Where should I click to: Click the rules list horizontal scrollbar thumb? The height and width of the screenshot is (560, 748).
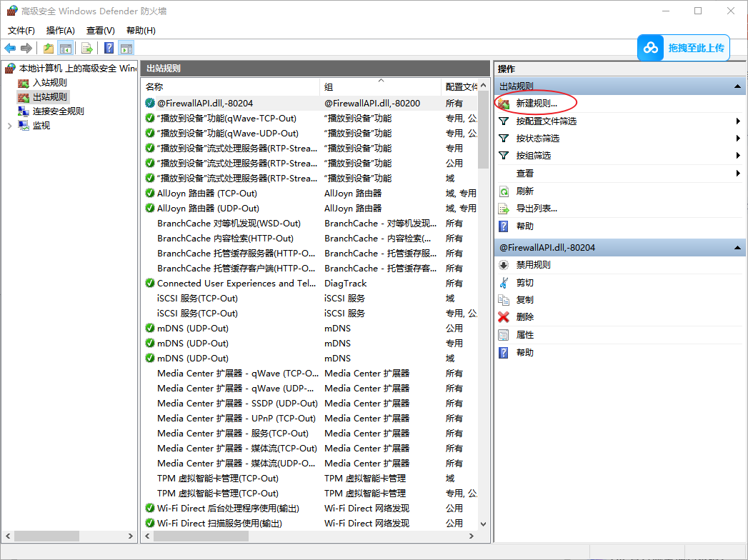[201, 536]
